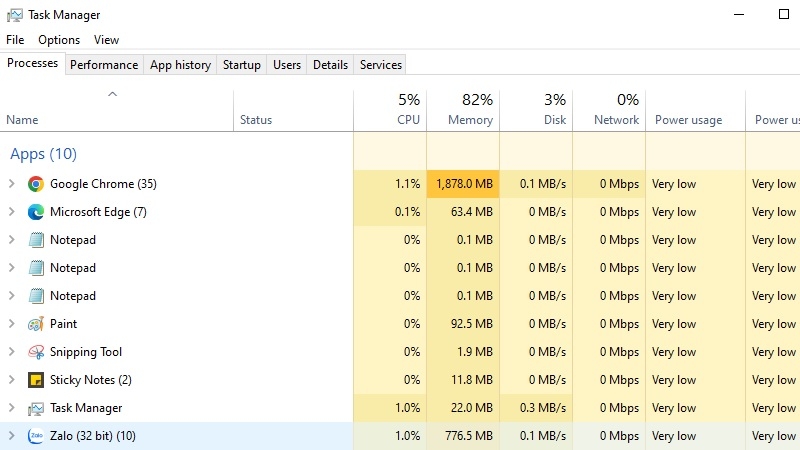This screenshot has height=450, width=800.
Task: Click the Snipping Tool scissors icon
Action: click(x=36, y=352)
